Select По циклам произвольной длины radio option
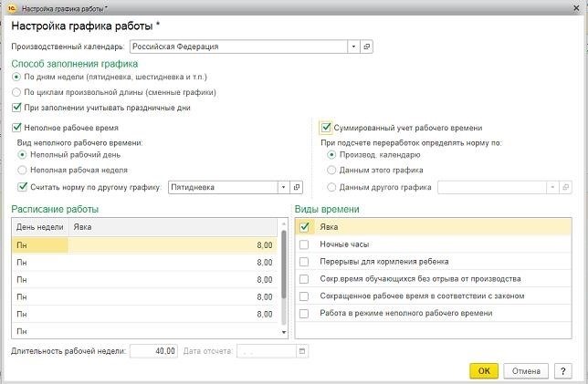Screen dimensions: 588x384 17,93
